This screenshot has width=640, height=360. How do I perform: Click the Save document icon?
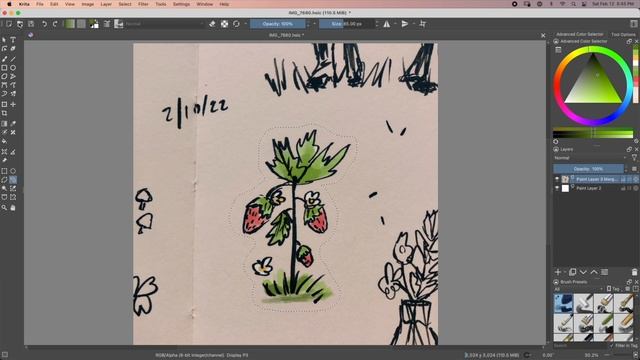[31, 24]
